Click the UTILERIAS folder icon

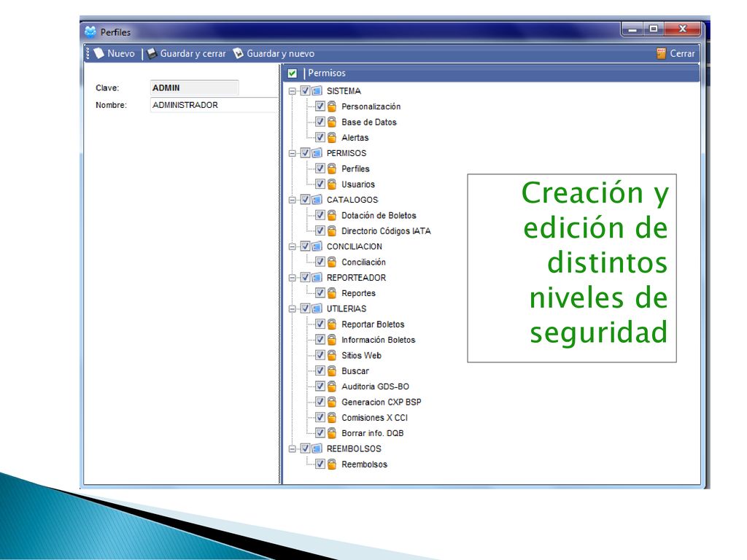coord(317,308)
